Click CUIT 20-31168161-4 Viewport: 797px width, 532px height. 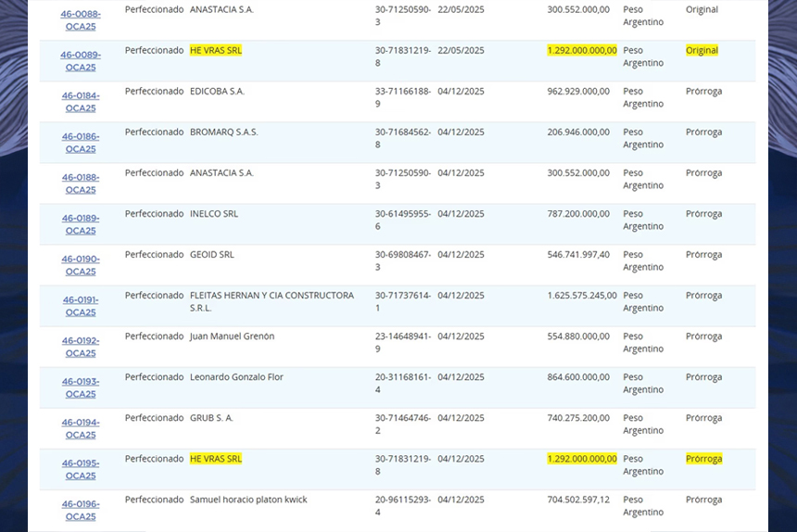point(403,384)
